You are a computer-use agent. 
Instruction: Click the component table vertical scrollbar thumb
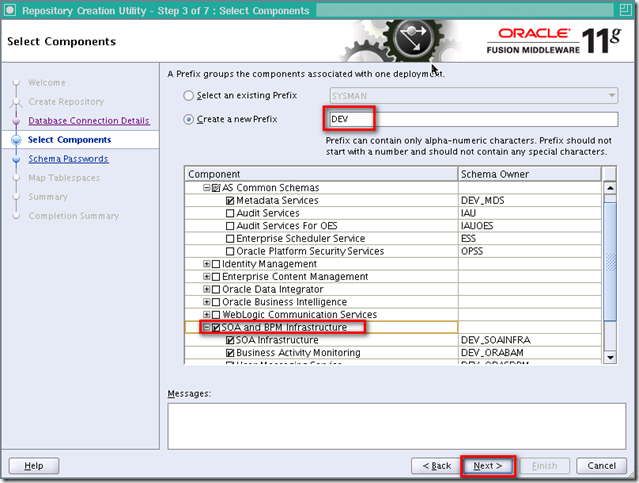click(610, 261)
